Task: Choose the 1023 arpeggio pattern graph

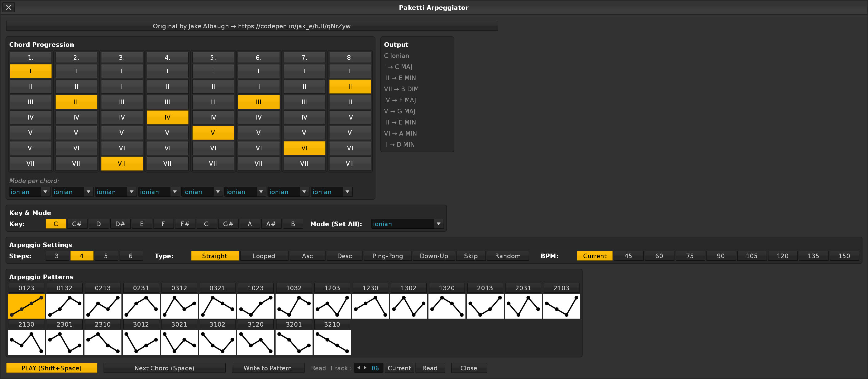Action: click(256, 306)
